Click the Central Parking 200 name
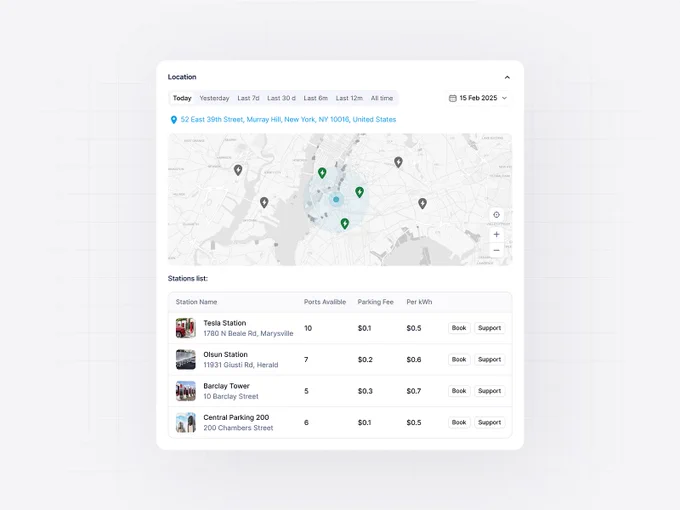Viewport: 680px width, 510px height. tap(236, 418)
